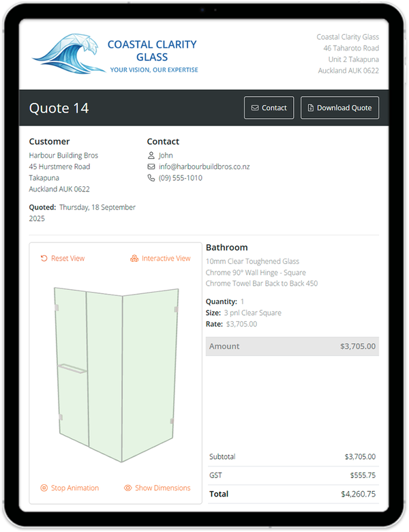
Task: Click the contact name John
Action: coord(166,156)
